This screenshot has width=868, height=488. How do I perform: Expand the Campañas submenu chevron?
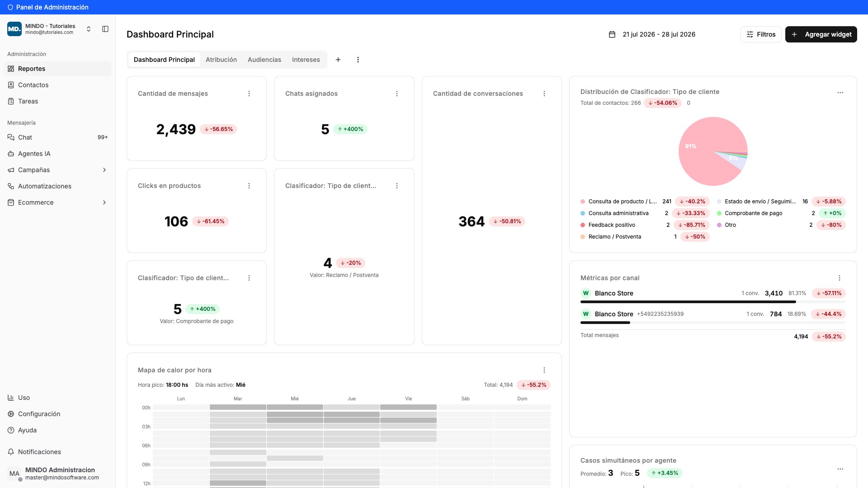click(x=104, y=170)
